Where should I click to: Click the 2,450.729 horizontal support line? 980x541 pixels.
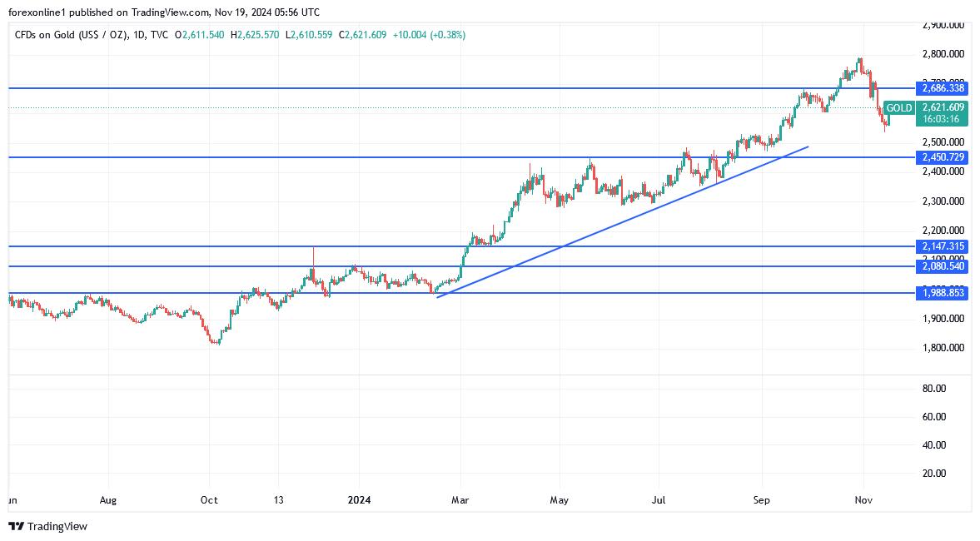pos(461,157)
